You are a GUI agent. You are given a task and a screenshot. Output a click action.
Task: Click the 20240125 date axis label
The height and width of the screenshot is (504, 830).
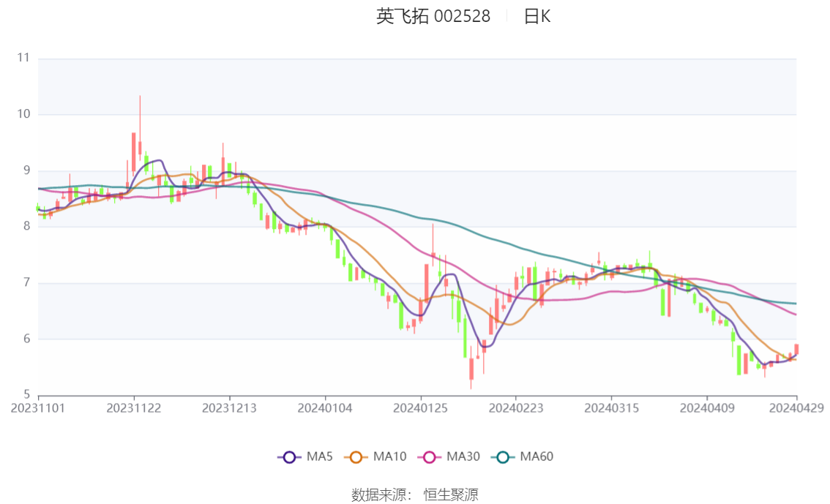click(420, 408)
